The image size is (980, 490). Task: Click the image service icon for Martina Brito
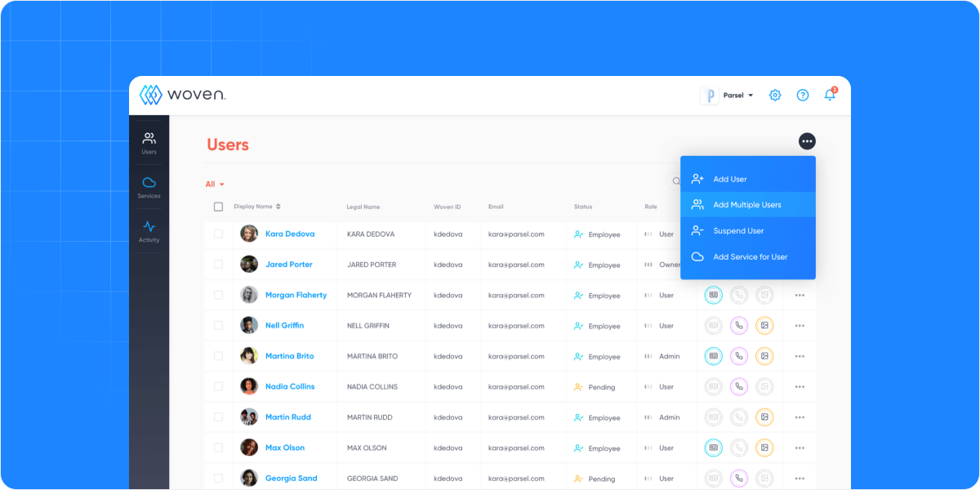point(764,355)
